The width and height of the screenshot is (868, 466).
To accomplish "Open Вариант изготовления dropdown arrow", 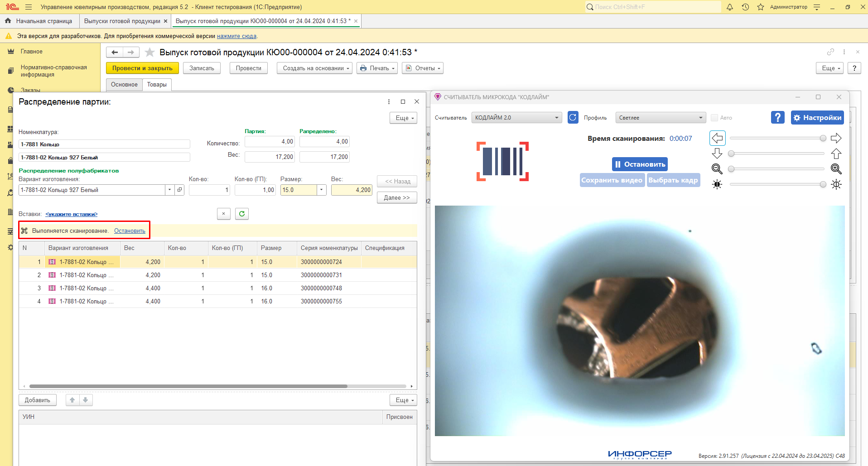I will click(x=169, y=190).
